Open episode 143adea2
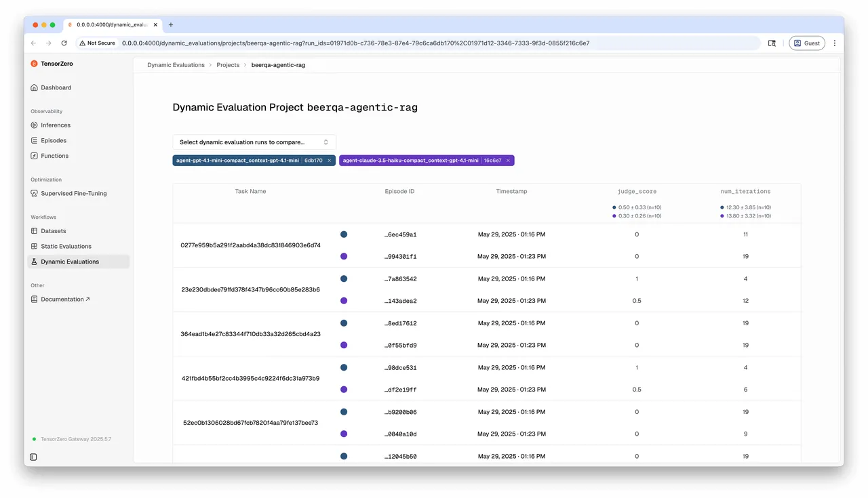Image resolution: width=868 pixels, height=498 pixels. pyautogui.click(x=401, y=301)
